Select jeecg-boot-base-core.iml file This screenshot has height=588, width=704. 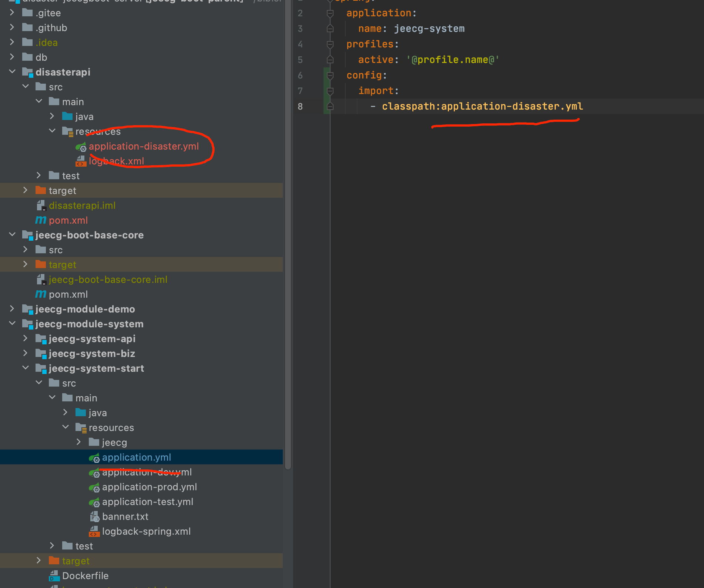108,280
